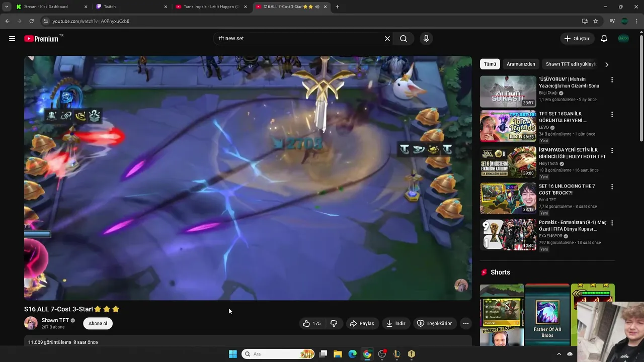Screen dimensions: 644x362
Task: Open the notifications bell
Action: tap(604, 39)
